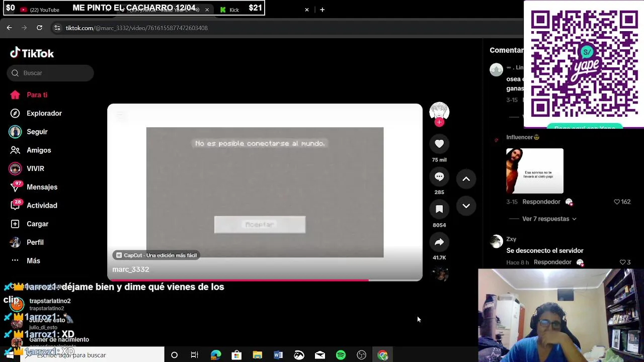644x362 pixels.
Task: Open Spotify from the taskbar
Action: pyautogui.click(x=341, y=355)
